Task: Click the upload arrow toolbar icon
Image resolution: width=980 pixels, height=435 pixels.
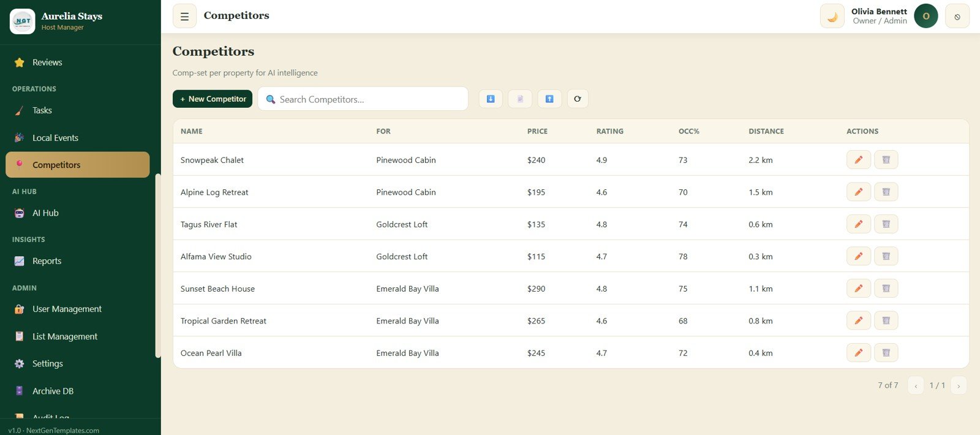Action: coord(549,99)
